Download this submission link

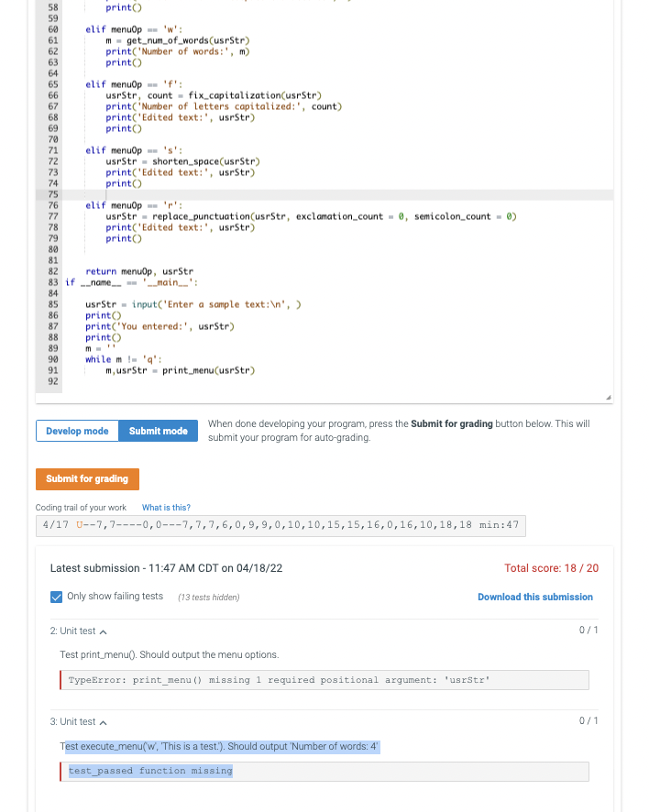click(535, 598)
